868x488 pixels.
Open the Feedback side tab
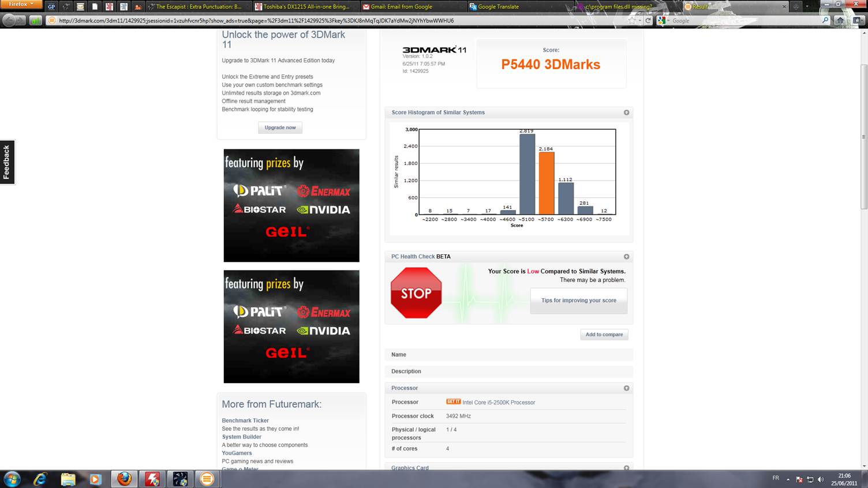click(x=7, y=162)
